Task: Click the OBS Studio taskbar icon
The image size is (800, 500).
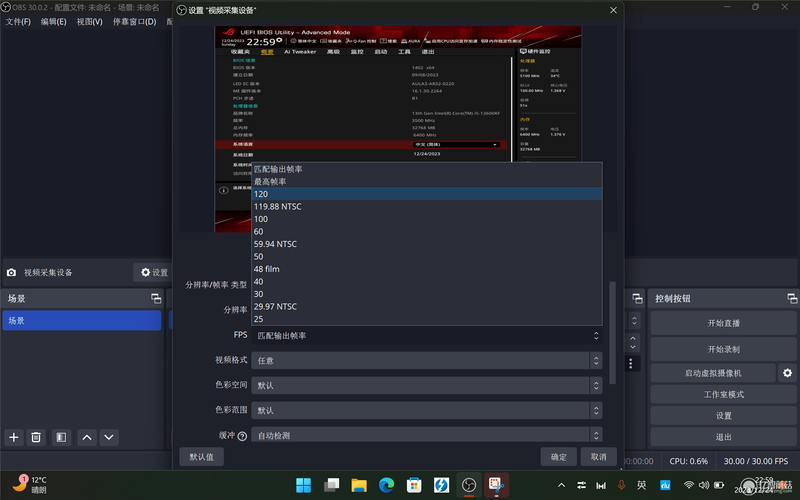Action: click(469, 485)
